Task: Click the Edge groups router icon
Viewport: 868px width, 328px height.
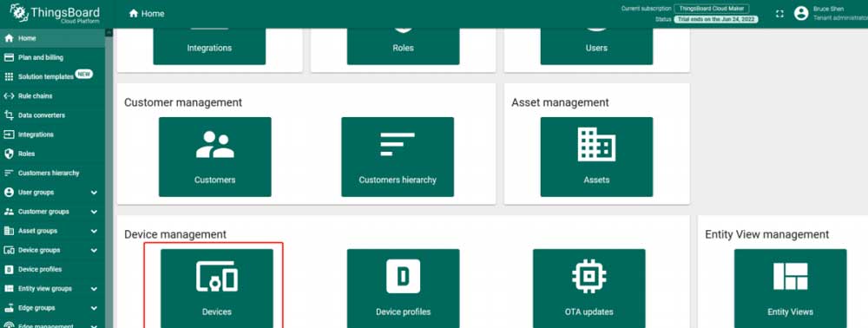Action: click(9, 308)
